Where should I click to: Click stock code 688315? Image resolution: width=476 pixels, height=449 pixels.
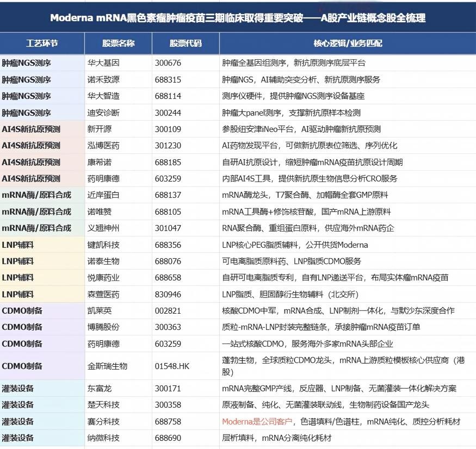(168, 80)
